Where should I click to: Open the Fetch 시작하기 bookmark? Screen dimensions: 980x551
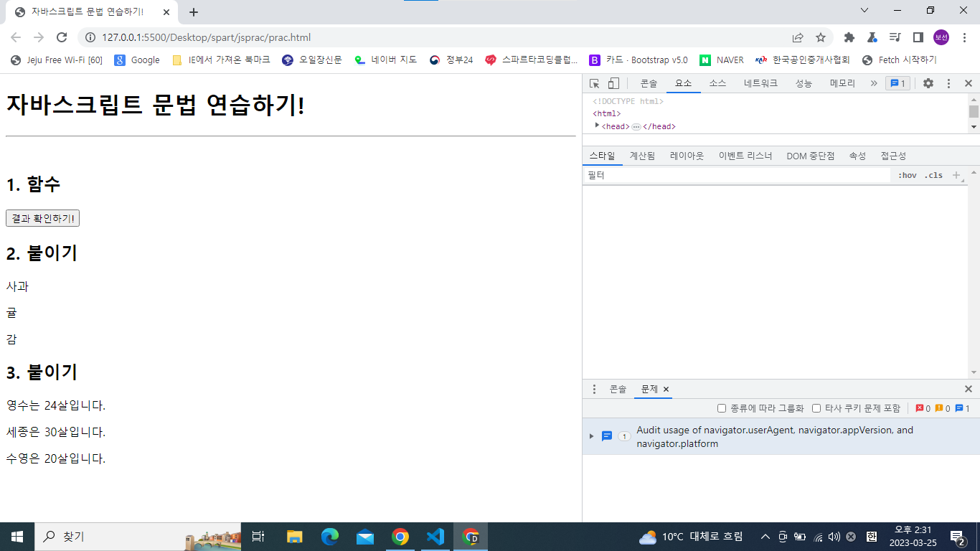900,60
